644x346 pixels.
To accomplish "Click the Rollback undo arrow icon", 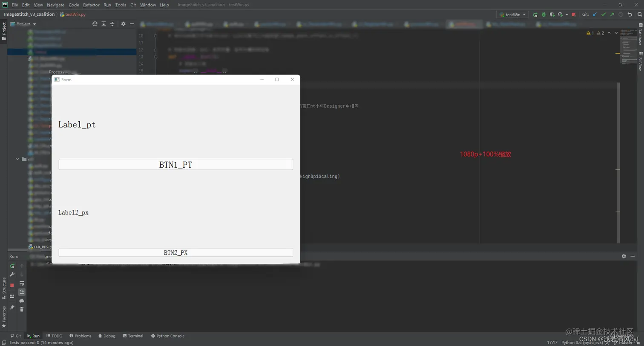I will (630, 14).
